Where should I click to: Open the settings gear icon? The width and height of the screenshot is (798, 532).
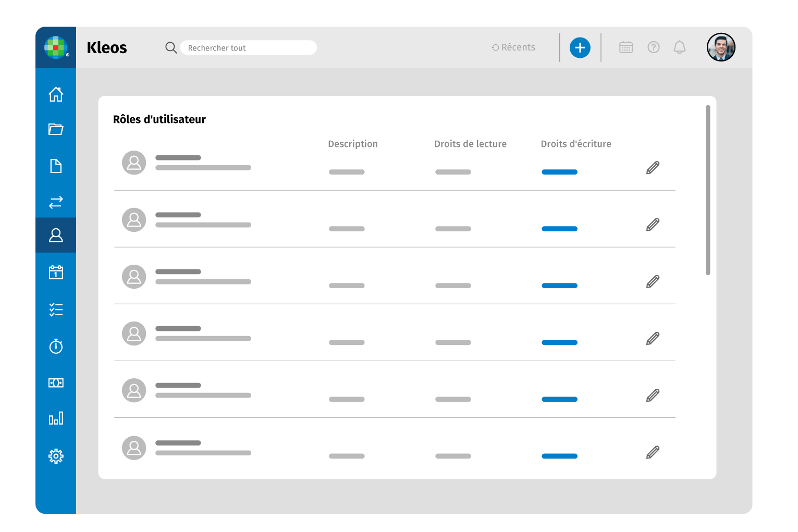point(56,456)
